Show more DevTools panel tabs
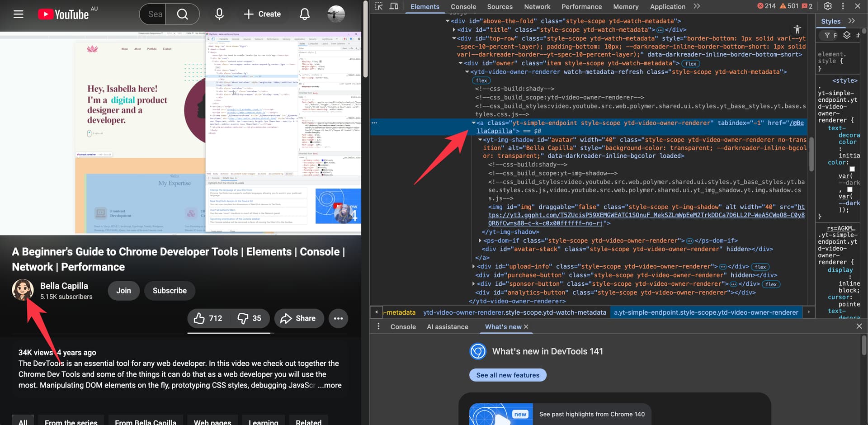 pos(697,6)
